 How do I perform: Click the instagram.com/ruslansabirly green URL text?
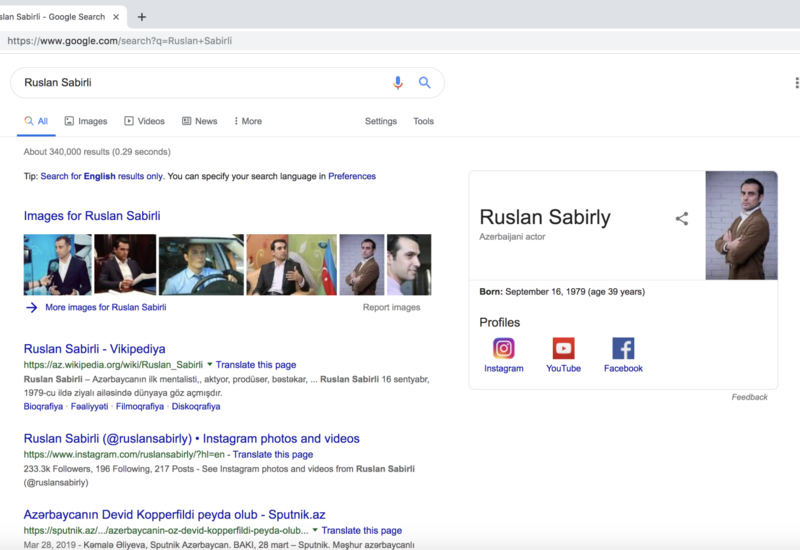click(124, 455)
